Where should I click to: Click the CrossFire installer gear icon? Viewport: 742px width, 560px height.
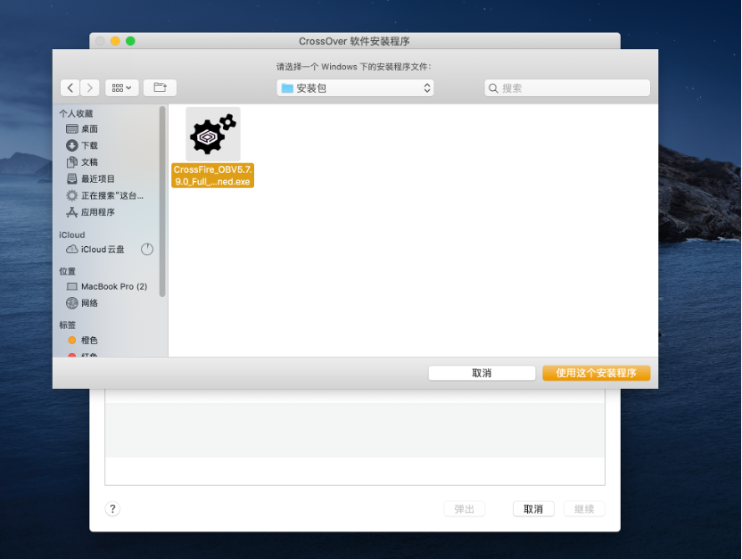click(x=213, y=134)
